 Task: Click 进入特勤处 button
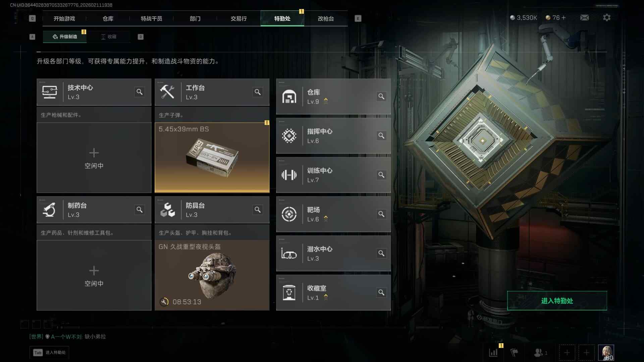coord(557,301)
